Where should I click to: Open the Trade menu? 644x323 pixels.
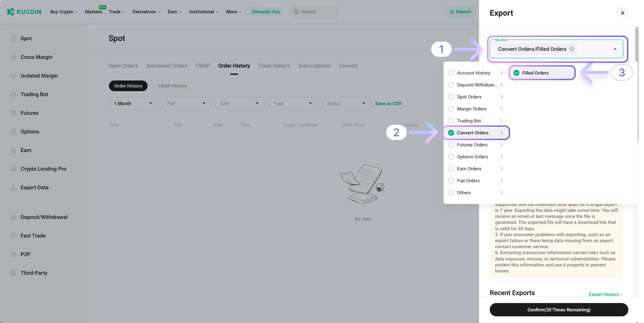(117, 12)
